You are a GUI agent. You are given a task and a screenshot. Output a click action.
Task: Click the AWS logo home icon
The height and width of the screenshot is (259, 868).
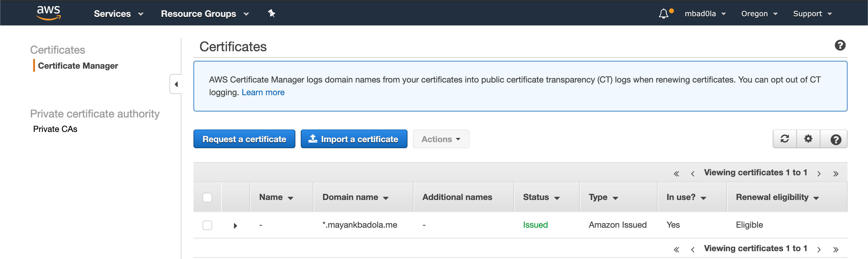[x=49, y=13]
